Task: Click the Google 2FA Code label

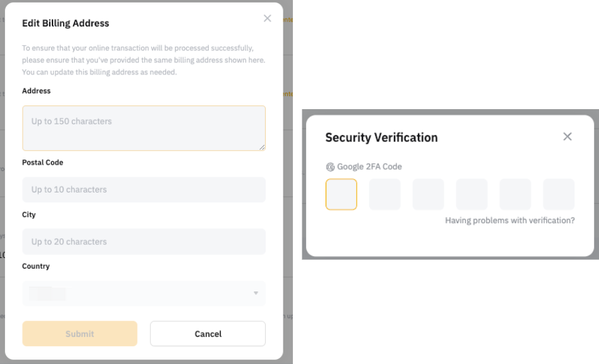Action: pos(369,167)
